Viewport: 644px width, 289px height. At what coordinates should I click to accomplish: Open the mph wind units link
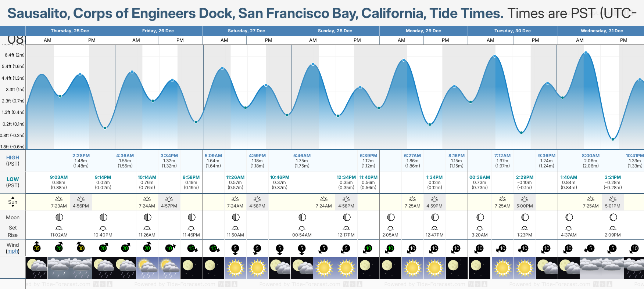point(13,251)
